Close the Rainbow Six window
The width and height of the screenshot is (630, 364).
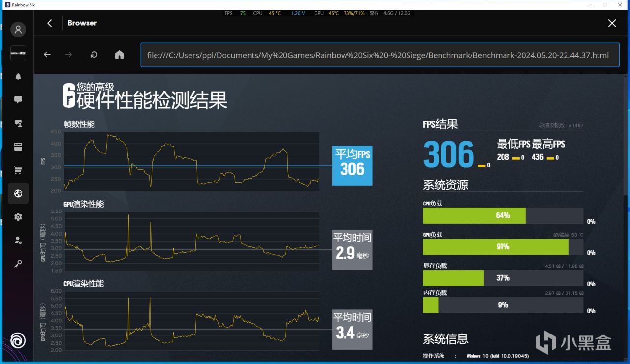coord(619,5)
